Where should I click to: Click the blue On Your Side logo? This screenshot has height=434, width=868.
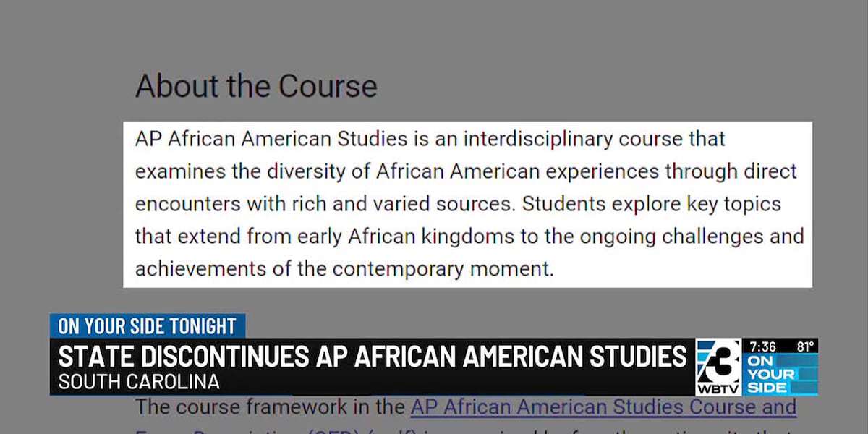(x=780, y=374)
